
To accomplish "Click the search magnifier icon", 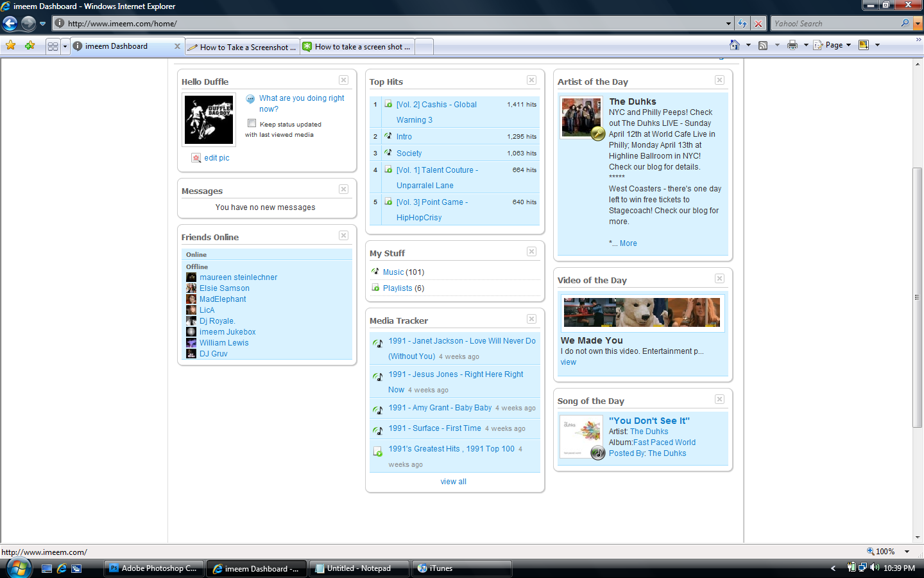I will point(905,23).
